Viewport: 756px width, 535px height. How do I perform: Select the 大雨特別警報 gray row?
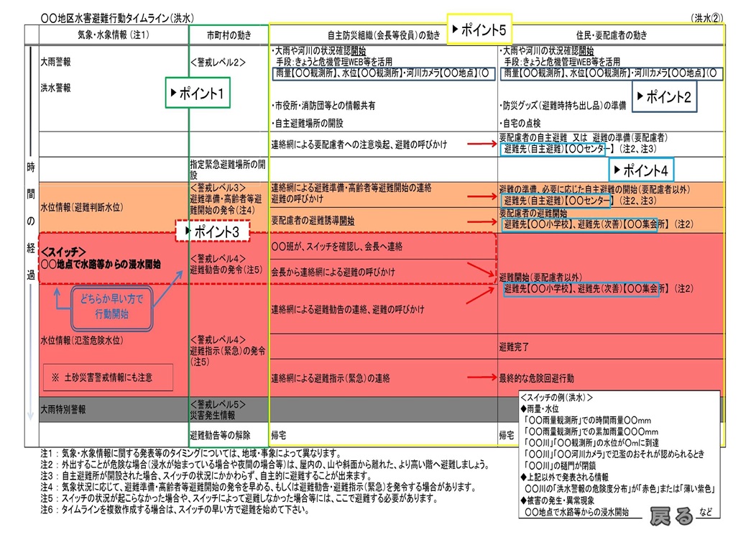coord(113,408)
